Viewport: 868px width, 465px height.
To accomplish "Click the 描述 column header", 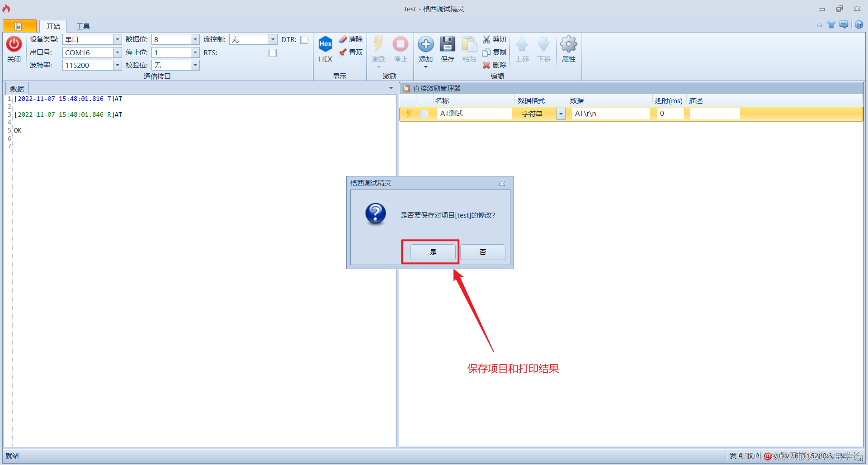I will tap(714, 100).
